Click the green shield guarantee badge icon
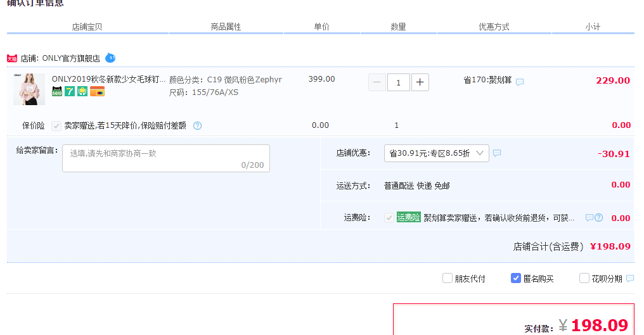Image resolution: width=644 pixels, height=335 pixels. [82, 92]
